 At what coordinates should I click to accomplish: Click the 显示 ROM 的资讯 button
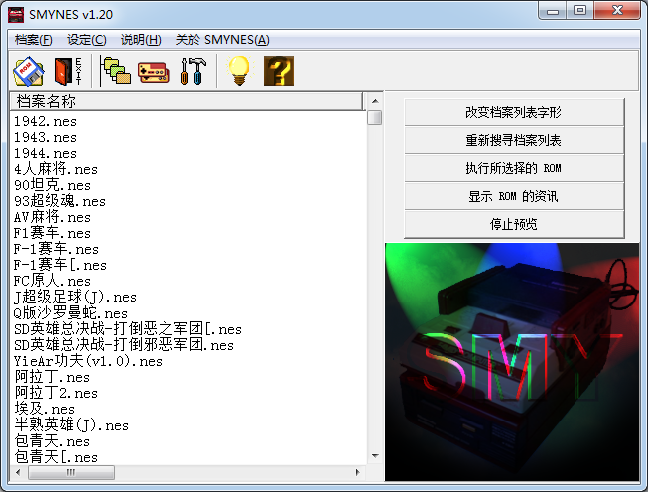pyautogui.click(x=514, y=196)
